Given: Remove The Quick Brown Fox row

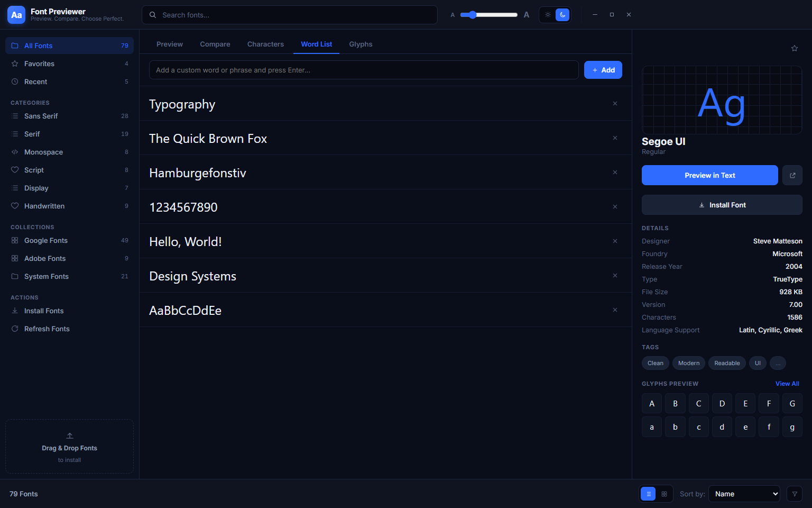Looking at the screenshot, I should point(615,138).
